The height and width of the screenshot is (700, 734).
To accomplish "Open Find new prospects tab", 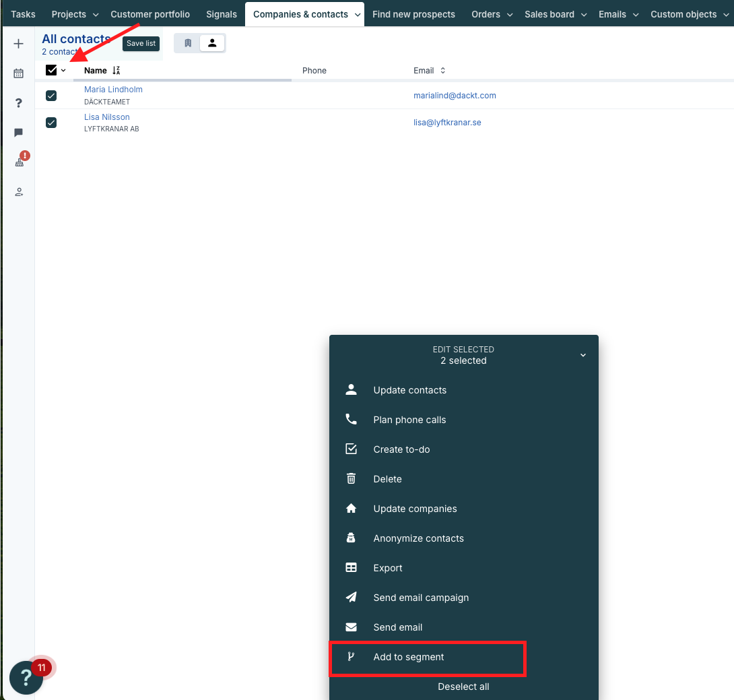I will click(414, 14).
